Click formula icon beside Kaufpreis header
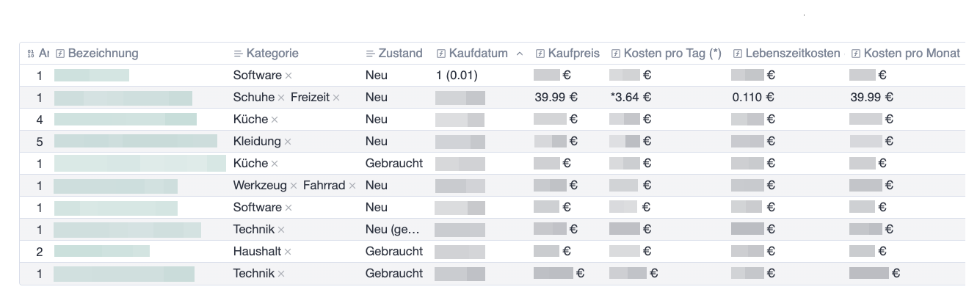The height and width of the screenshot is (306, 980). tap(540, 54)
